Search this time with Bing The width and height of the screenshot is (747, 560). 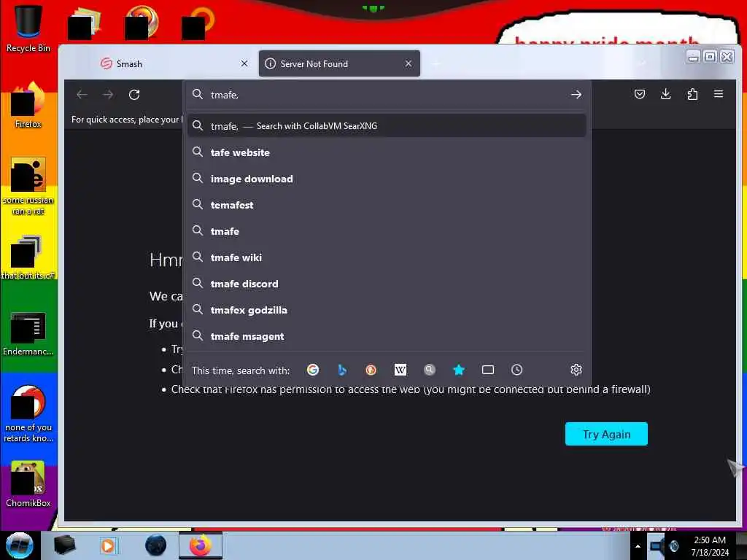tap(342, 370)
